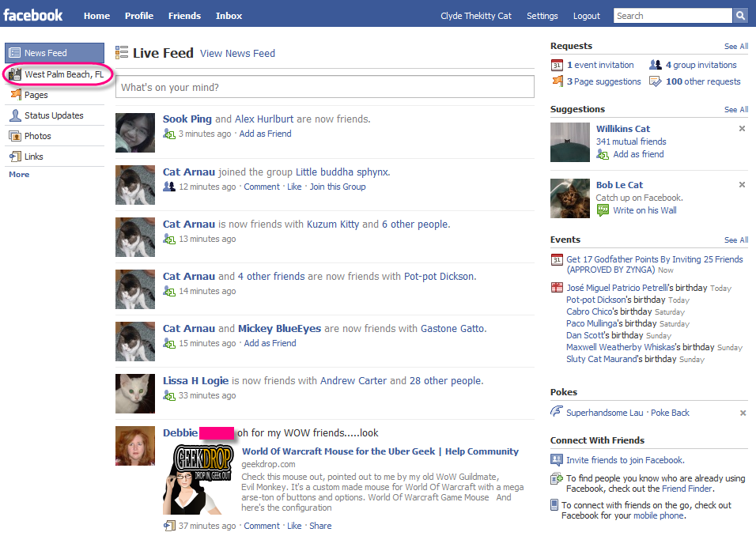
Task: Go to Home in the top bar
Action: coord(97,16)
